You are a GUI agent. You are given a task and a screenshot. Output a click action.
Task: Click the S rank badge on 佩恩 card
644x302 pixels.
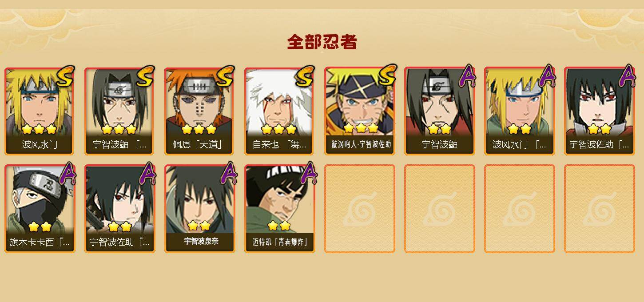coord(225,76)
